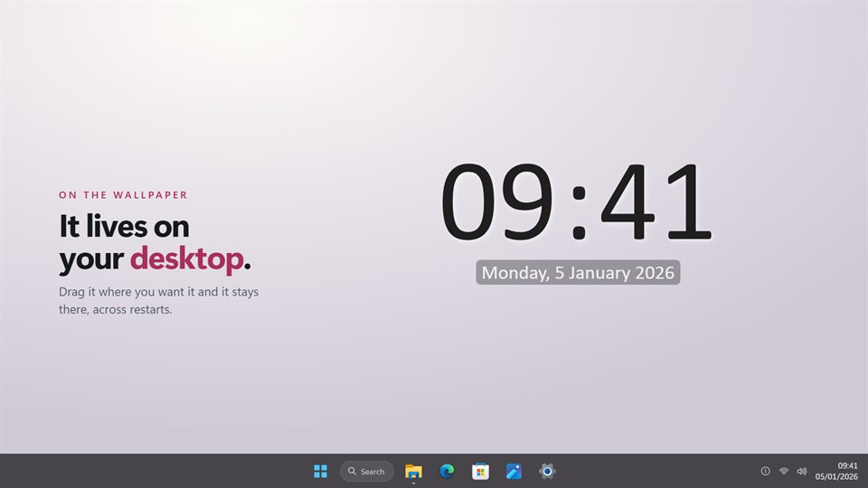Open the Wi-Fi network tray icon

tap(784, 472)
